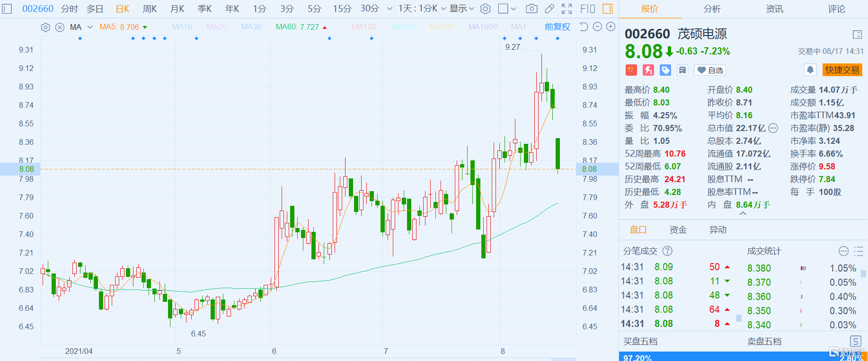The height and width of the screenshot is (361, 868).
Task: Open the 资金 tab
Action: tap(678, 230)
